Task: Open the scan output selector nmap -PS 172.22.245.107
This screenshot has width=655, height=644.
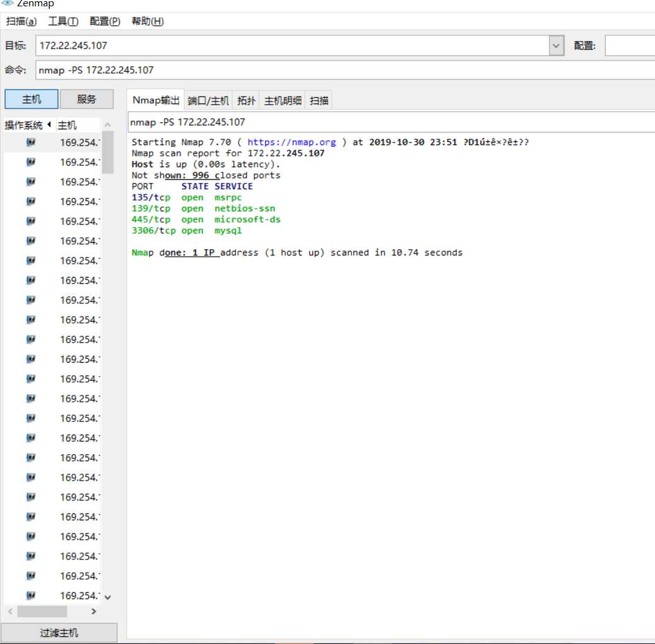Action: (x=391, y=122)
